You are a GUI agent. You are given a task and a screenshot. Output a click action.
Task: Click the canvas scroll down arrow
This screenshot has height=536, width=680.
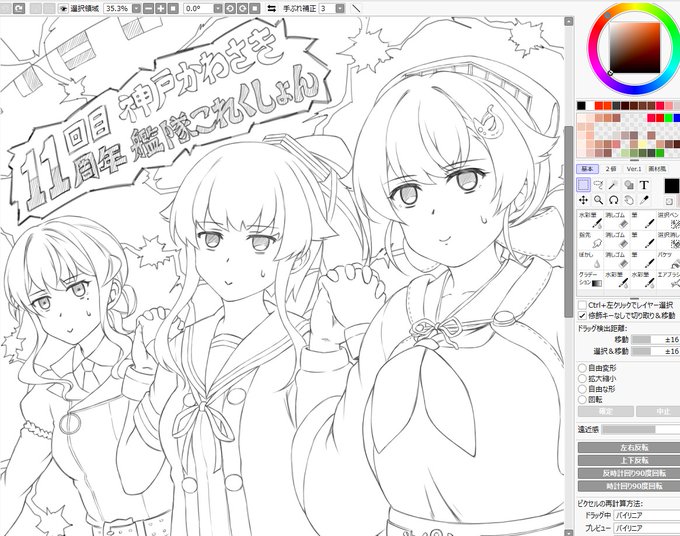(x=569, y=533)
